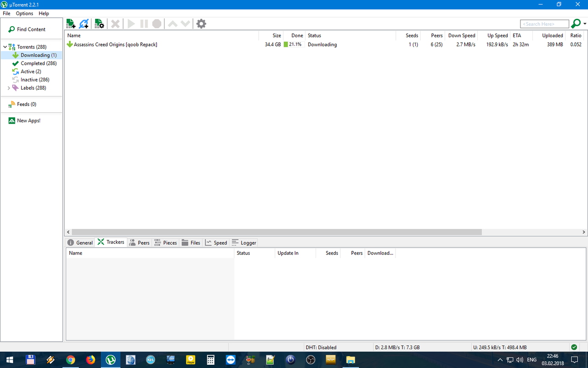Viewport: 588px width, 368px height.
Task: Click the scrollbar left arrow
Action: (68, 232)
